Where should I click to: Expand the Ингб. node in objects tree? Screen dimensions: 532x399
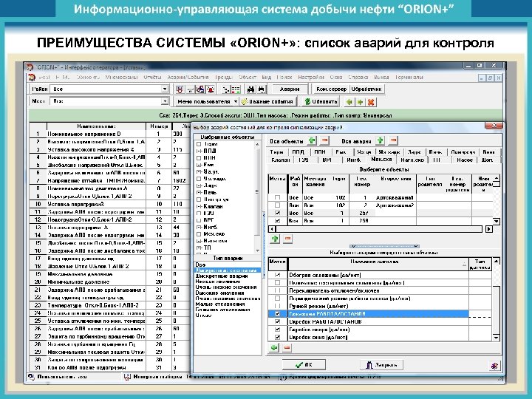(x=199, y=227)
